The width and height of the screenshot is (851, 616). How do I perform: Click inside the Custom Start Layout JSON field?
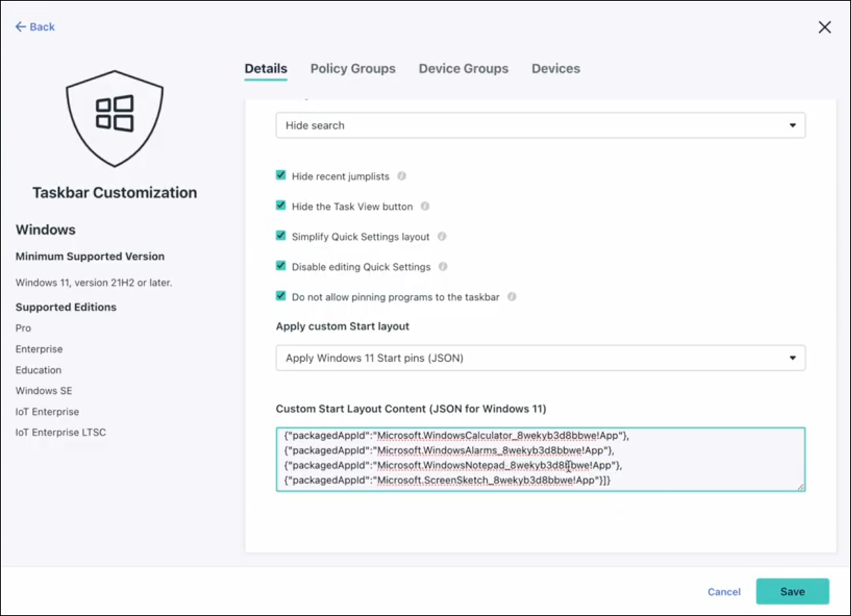tap(540, 460)
